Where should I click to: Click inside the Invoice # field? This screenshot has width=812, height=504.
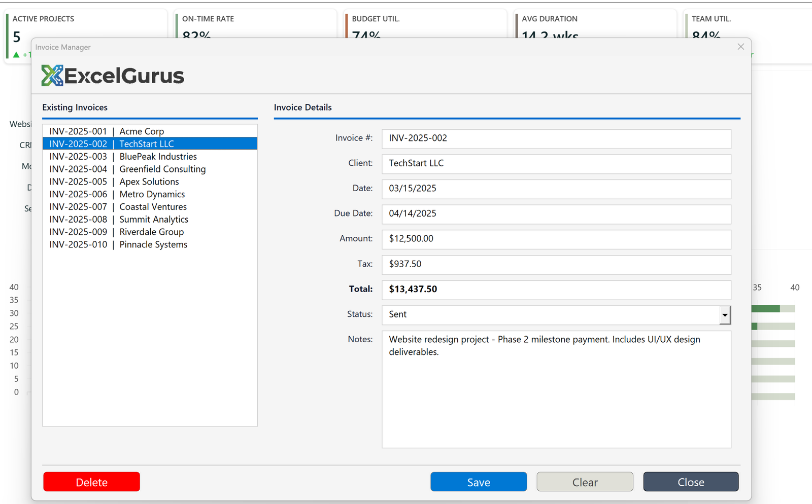[556, 139]
